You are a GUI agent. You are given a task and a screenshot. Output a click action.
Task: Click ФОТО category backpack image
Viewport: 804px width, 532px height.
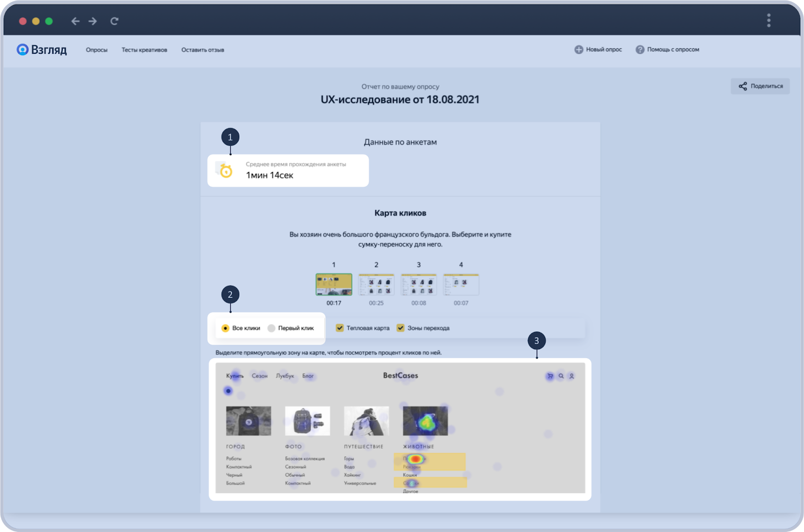[x=308, y=421]
